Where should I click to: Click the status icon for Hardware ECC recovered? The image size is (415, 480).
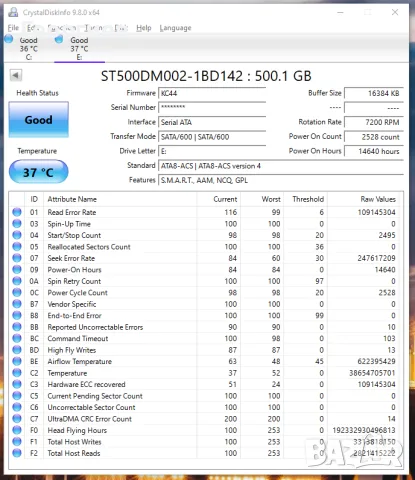[x=17, y=384]
